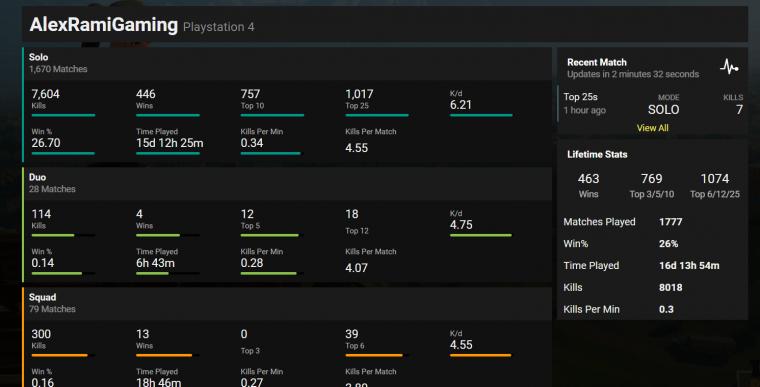Select the Lifetime Stats 463 Wins figure

588,185
